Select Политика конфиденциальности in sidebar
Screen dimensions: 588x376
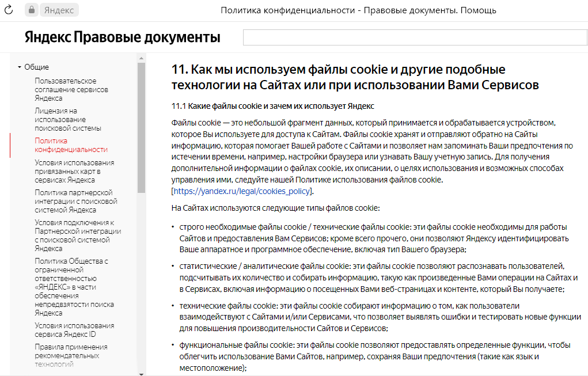(71, 145)
